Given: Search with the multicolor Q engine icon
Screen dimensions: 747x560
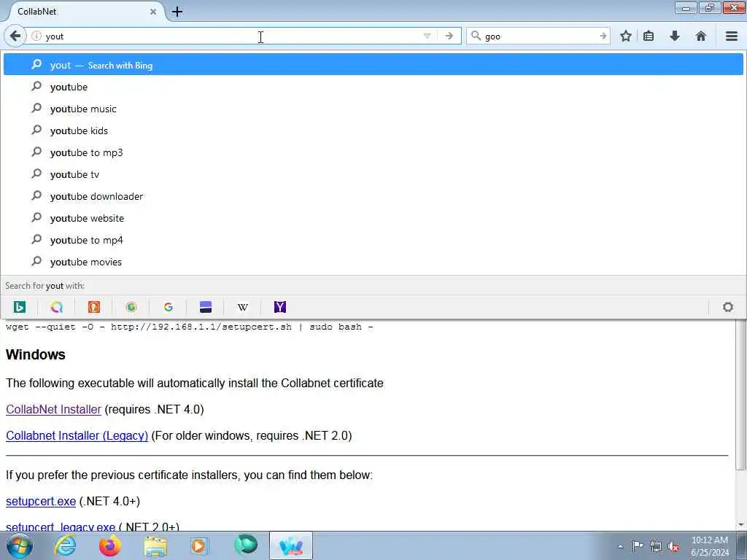Looking at the screenshot, I should pos(56,307).
